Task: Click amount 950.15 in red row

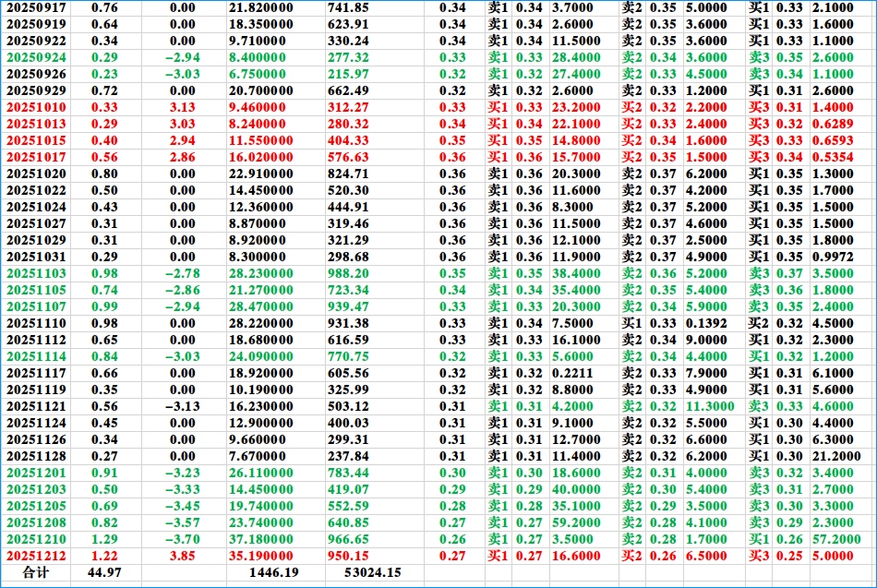Action: (x=348, y=556)
